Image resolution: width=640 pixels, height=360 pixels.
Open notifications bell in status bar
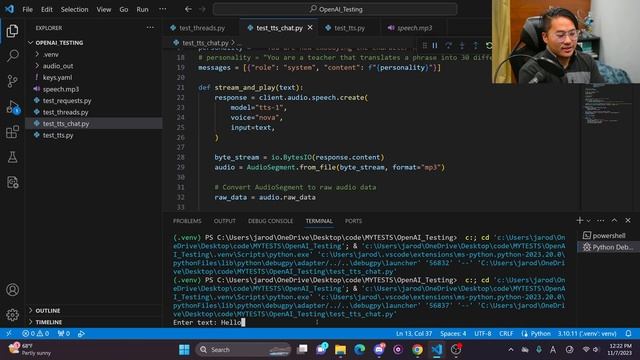629,333
